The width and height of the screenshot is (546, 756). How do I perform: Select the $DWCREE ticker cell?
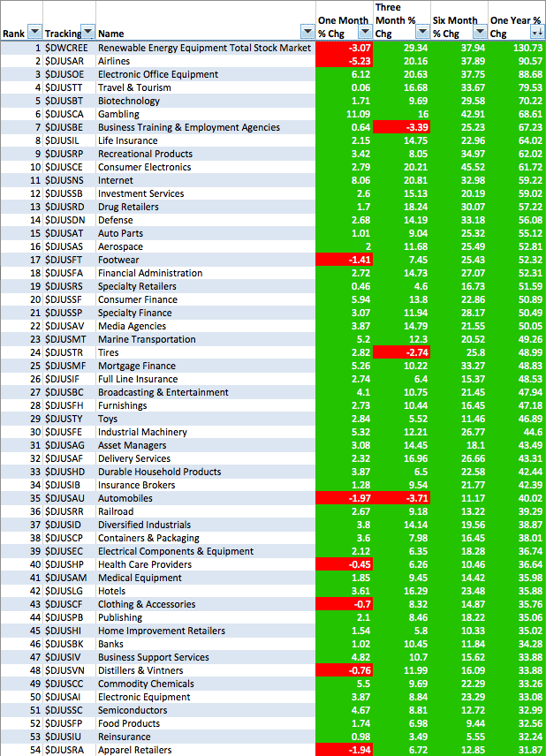tap(69, 48)
